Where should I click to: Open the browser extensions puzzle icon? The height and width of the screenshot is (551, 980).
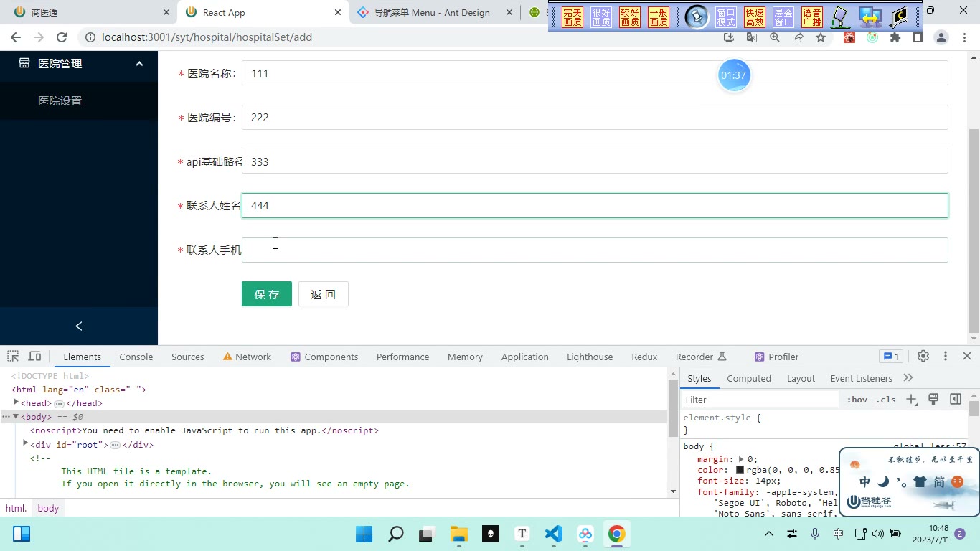click(895, 37)
